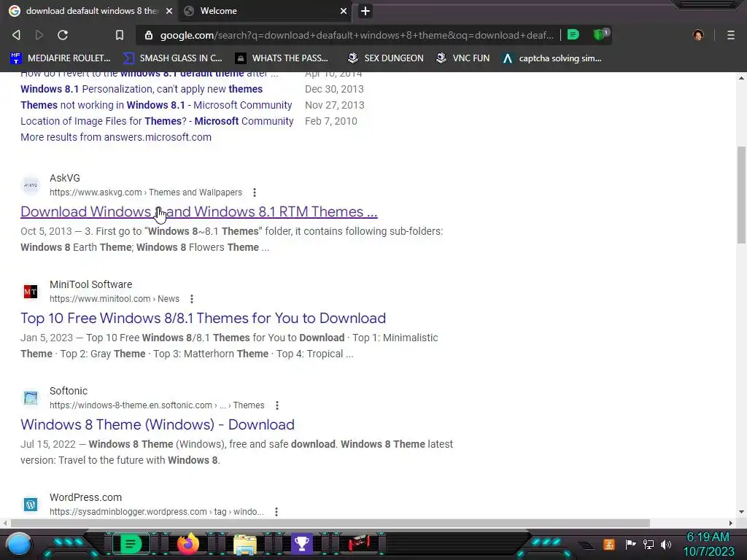This screenshot has width=747, height=560.
Task: Open Windows 8.1 Personalization can't apply themes link
Action: pyautogui.click(x=142, y=89)
